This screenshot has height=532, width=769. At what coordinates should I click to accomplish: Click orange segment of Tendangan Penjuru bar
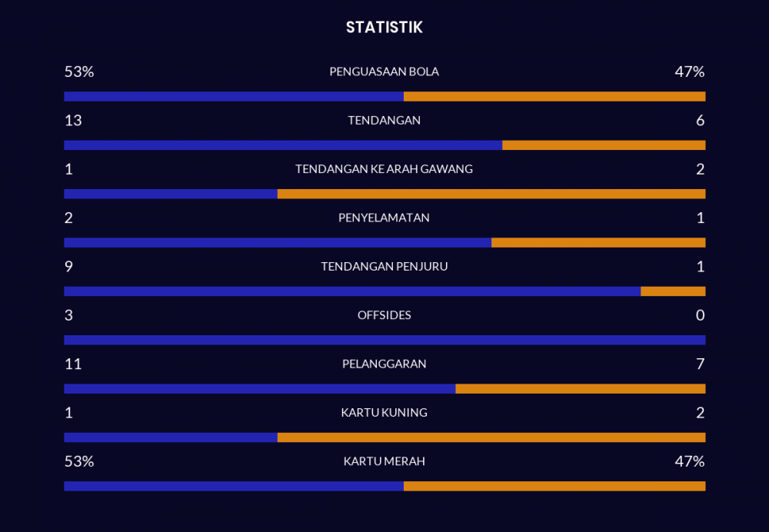point(673,291)
